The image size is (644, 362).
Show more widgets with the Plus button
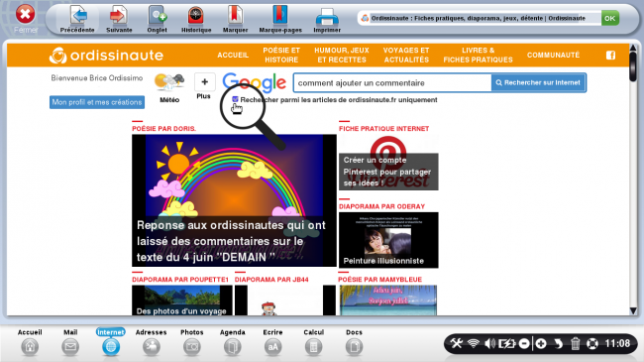tap(204, 86)
